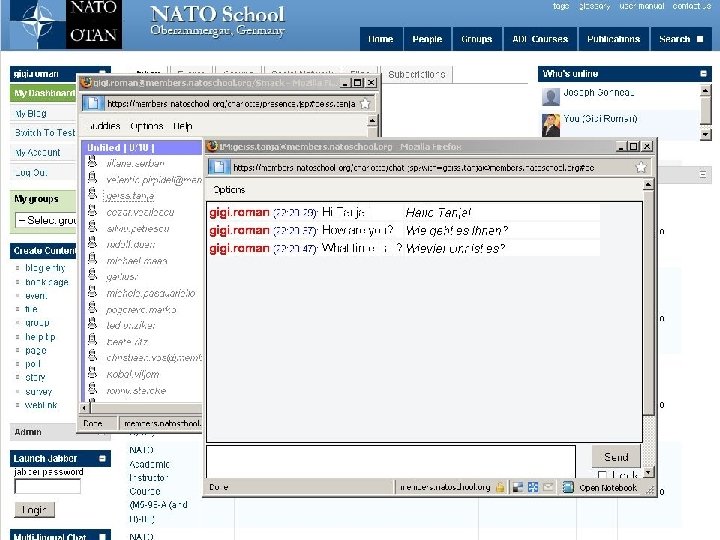720x540 pixels.
Task: Open the Select group dropdown
Action: coord(45,220)
